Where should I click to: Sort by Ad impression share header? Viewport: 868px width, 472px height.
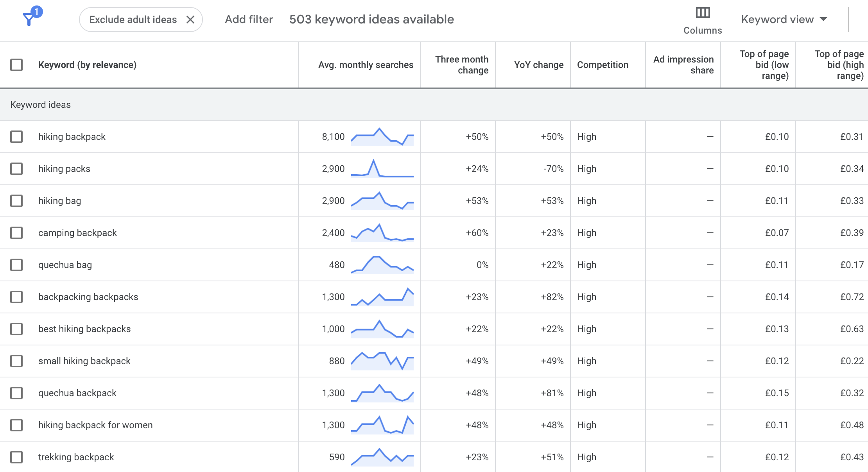click(x=683, y=65)
